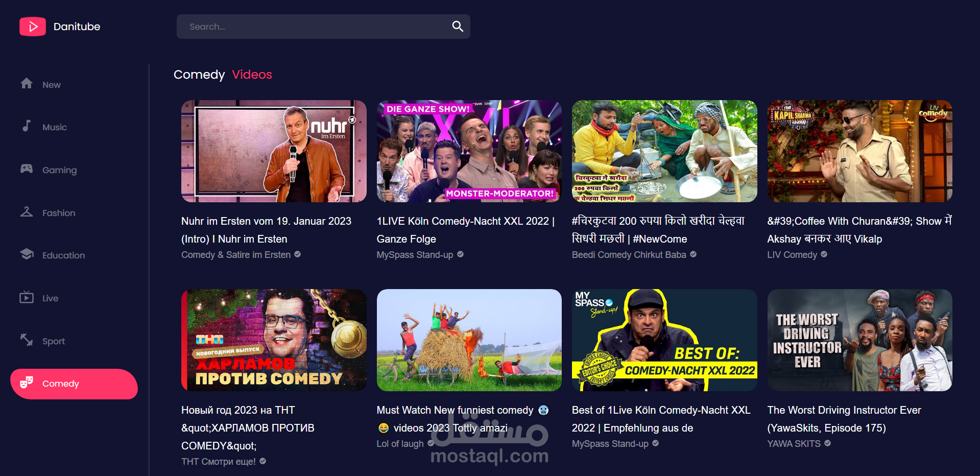
Task: Open the Sport category
Action: [x=74, y=341]
